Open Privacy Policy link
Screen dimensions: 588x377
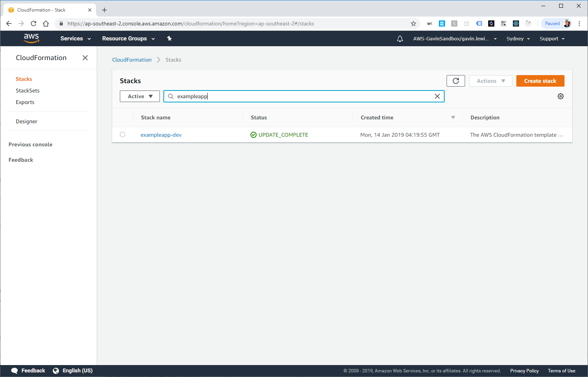(x=524, y=371)
